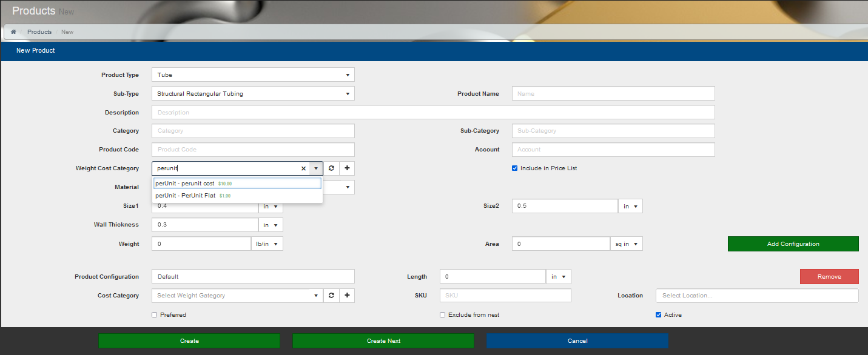Check the Exclude from nest option
This screenshot has width=868, height=355.
[443, 315]
